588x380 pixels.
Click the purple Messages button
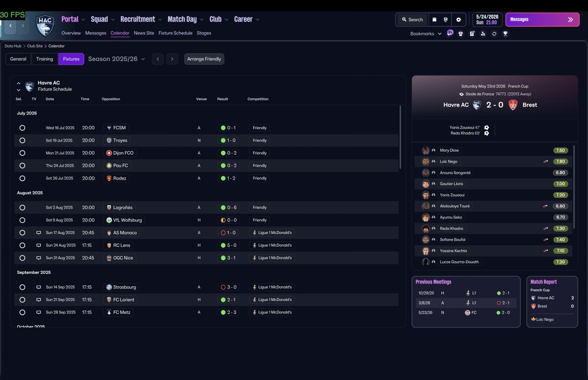coord(543,20)
